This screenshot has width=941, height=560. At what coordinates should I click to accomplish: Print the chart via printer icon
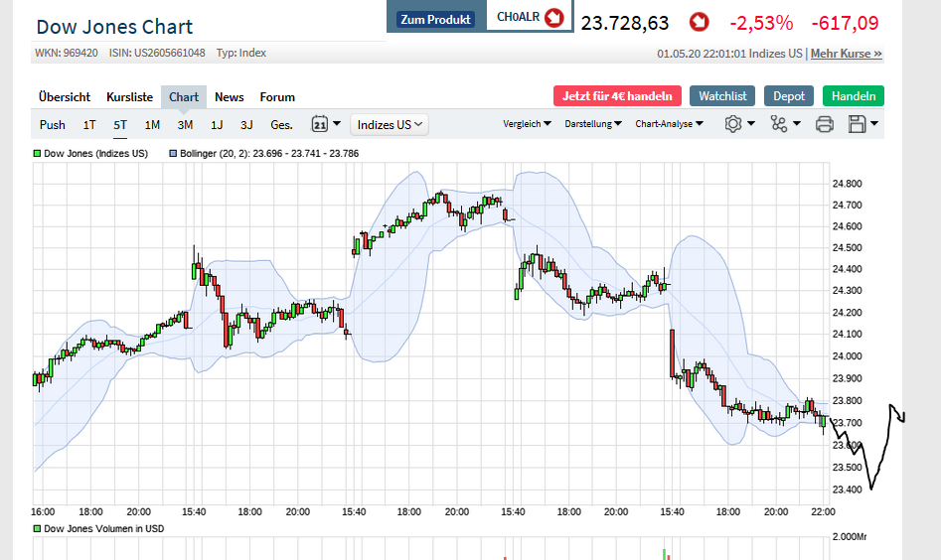click(824, 124)
